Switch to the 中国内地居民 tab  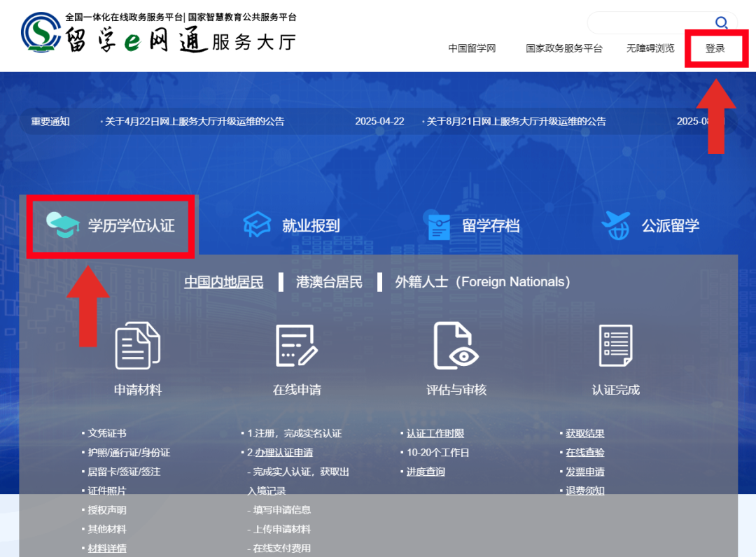pyautogui.click(x=223, y=281)
